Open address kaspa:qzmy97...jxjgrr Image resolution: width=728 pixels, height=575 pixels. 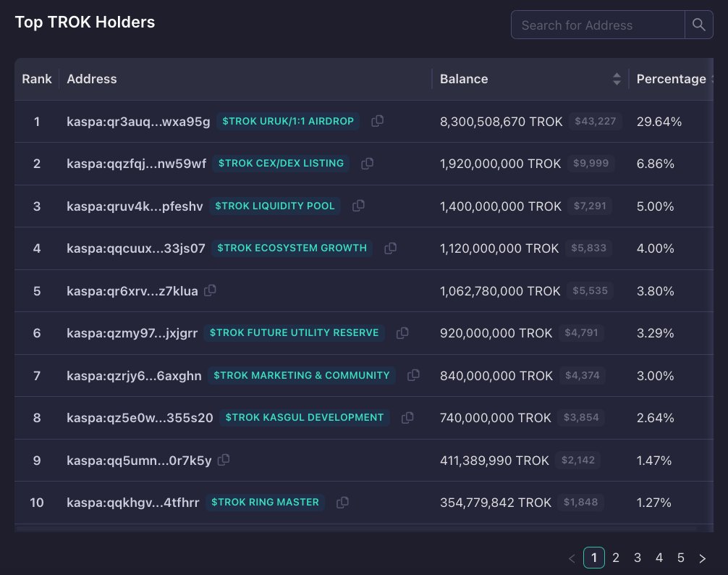(132, 333)
